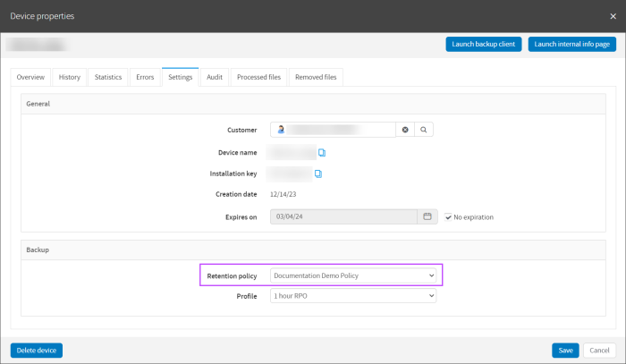This screenshot has height=364, width=626.
Task: Show the Processed files tab
Action: [x=258, y=78]
